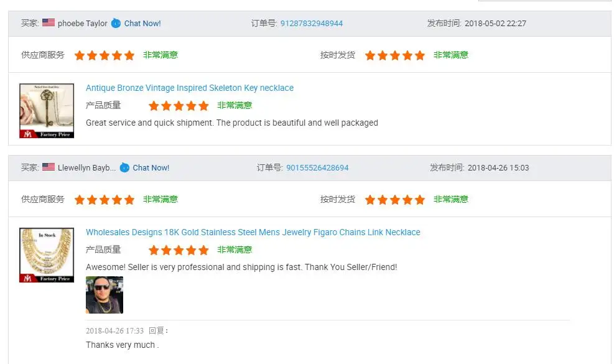Click the chat bubble icon near Llewellyn Bayb...
Screen dimensions: 614x364
coord(124,167)
